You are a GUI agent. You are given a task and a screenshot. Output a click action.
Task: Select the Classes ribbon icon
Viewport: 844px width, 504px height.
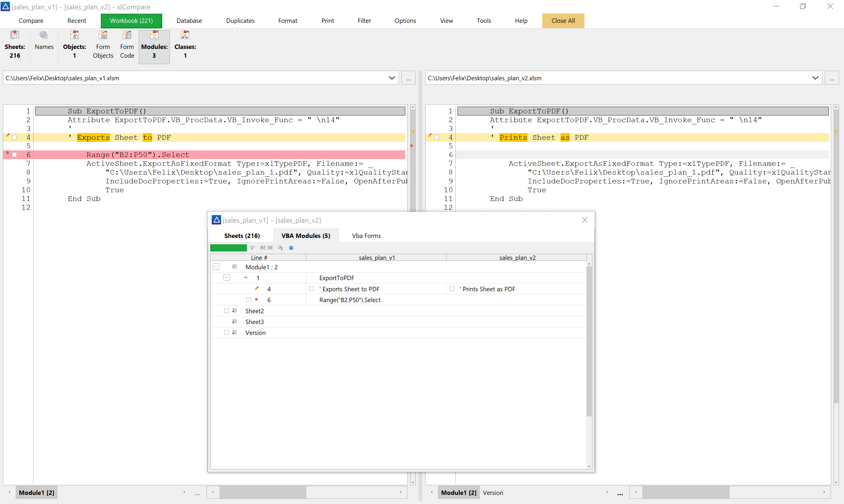click(185, 35)
